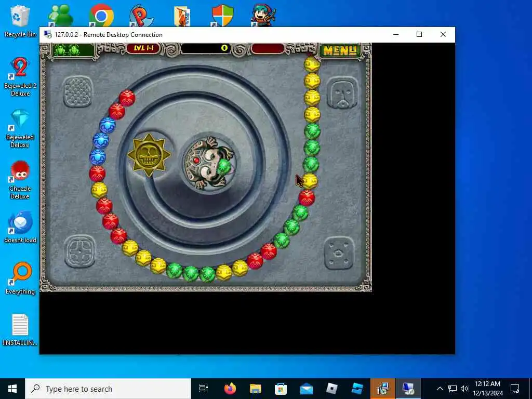Open the Action Center notifications icon
Screen dimensions: 532x399
pos(515,389)
